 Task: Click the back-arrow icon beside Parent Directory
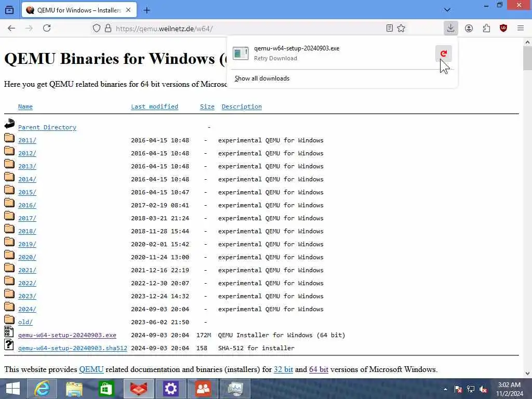pos(9,124)
